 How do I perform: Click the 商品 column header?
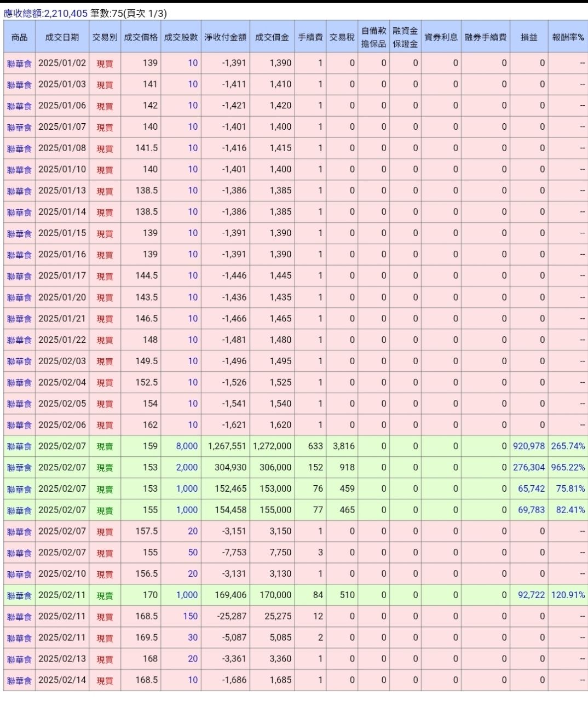coord(19,37)
